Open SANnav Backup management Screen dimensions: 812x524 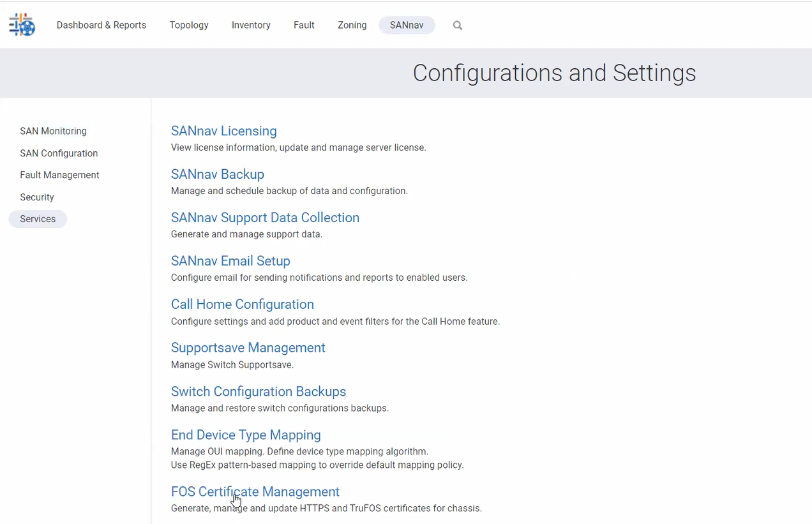point(217,174)
